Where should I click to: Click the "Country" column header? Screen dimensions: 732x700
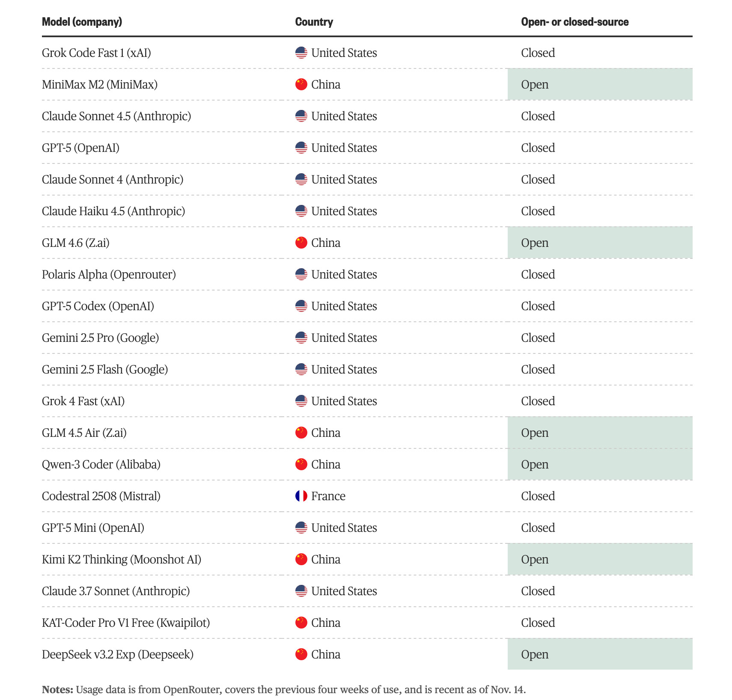point(314,22)
